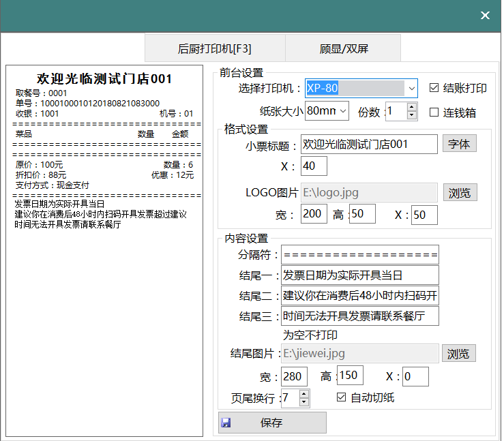504x441 pixels.
Task: Close the printer settings window
Action: (485, 16)
